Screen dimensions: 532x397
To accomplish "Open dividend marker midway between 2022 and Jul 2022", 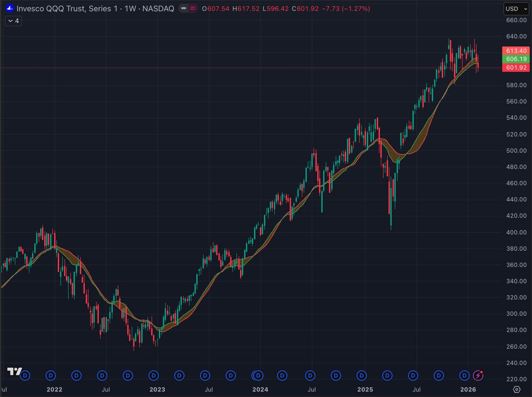I will (x=76, y=376).
